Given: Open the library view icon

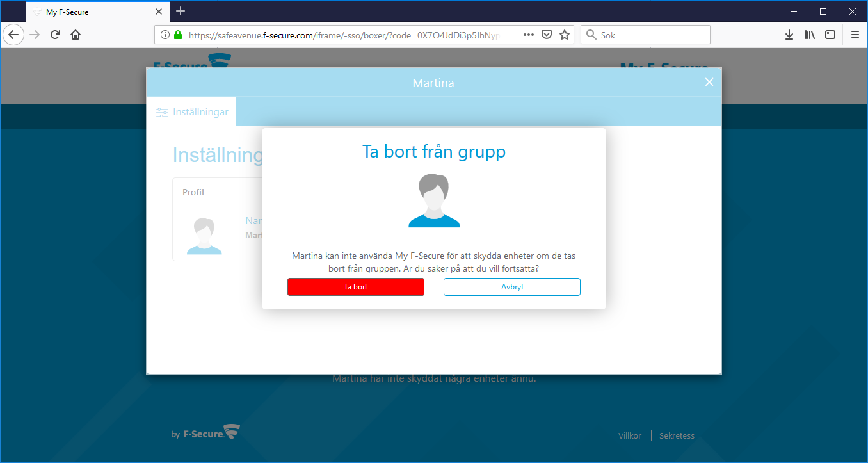Looking at the screenshot, I should tap(810, 35).
